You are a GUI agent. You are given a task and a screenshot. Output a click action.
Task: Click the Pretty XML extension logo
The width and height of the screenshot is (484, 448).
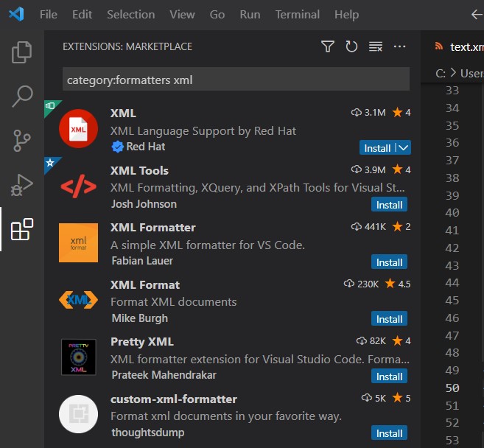(x=78, y=357)
